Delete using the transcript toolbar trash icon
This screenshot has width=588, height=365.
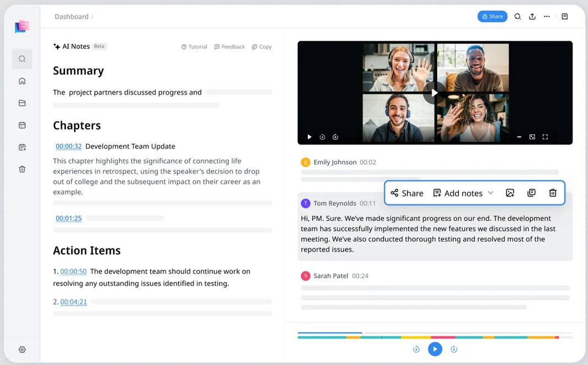553,193
